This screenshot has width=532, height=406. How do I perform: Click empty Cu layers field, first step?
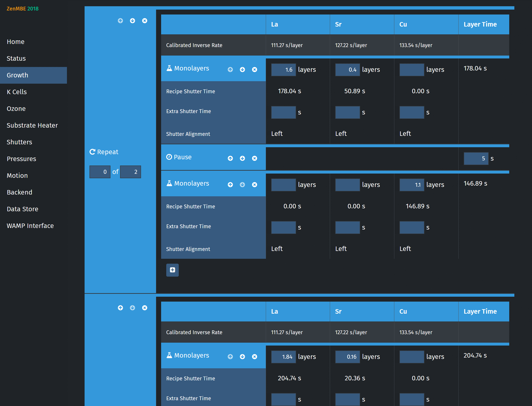412,70
